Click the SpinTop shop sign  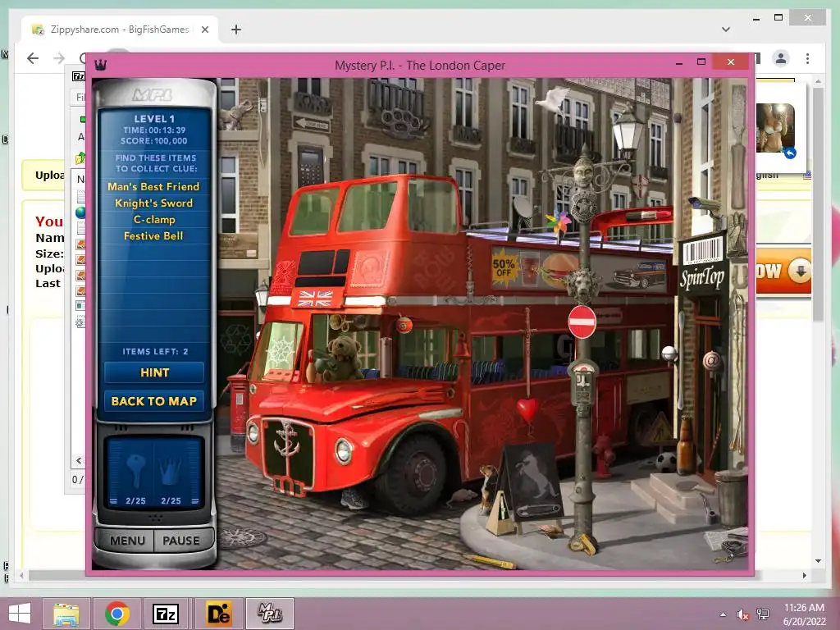(702, 277)
